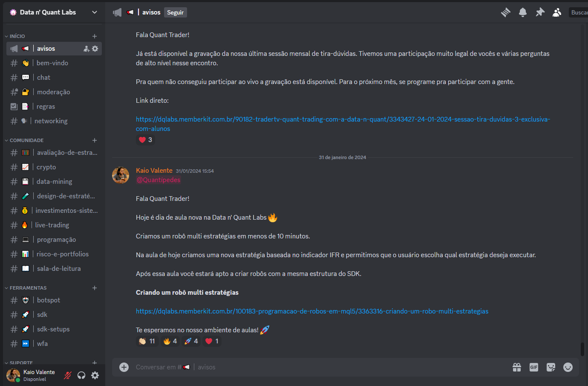Image resolution: width=588 pixels, height=386 pixels.
Task: Open the threads icon in header
Action: [506, 12]
